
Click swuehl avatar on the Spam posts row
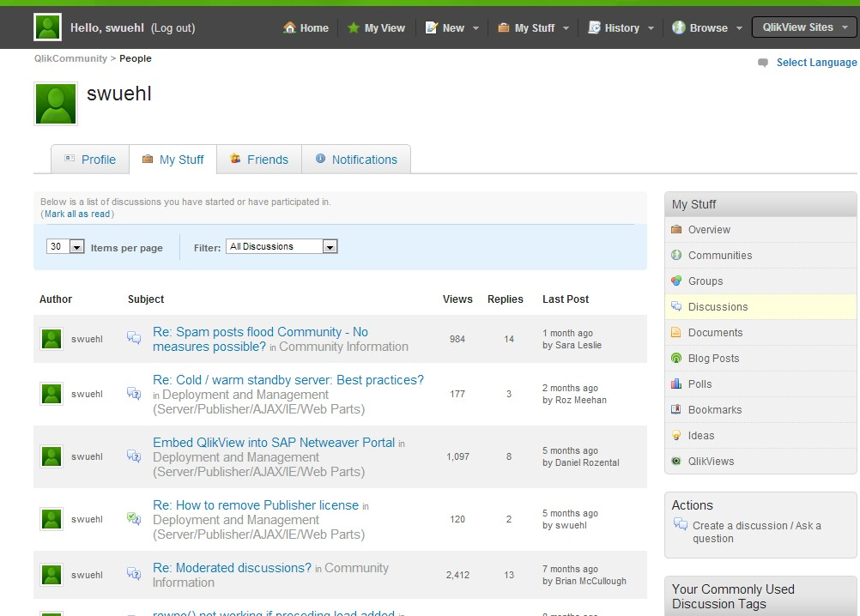tap(51, 339)
